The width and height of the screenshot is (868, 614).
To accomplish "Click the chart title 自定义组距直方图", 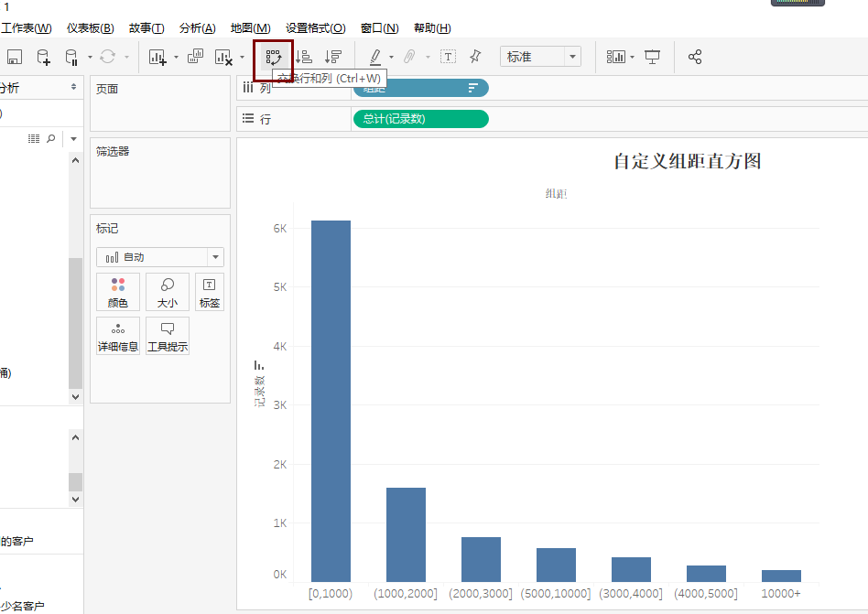I will [688, 161].
